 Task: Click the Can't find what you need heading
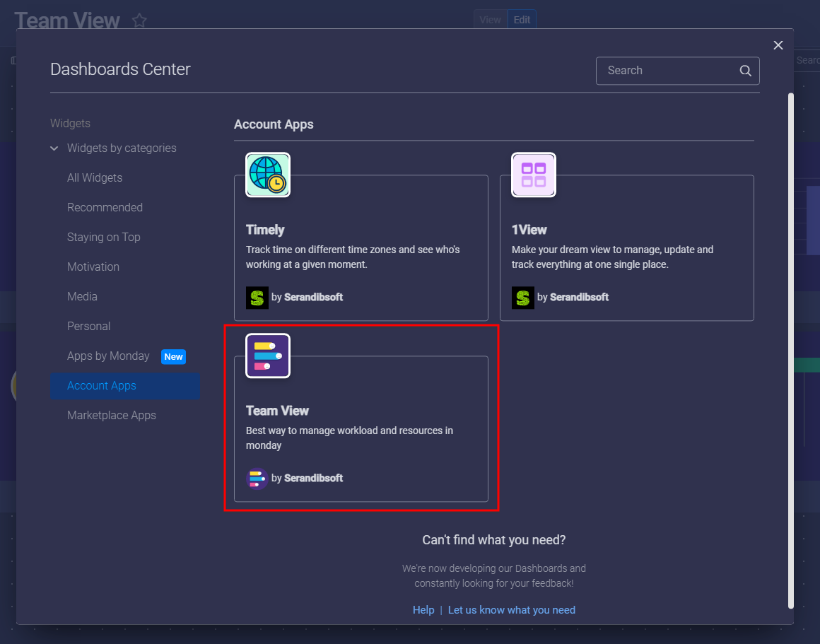coord(494,540)
